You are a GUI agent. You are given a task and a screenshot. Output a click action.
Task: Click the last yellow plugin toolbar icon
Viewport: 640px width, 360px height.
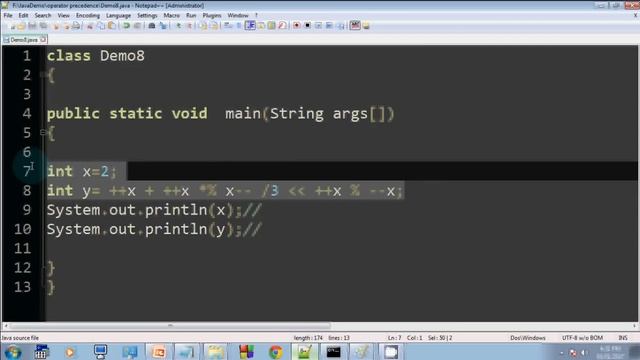(366, 26)
